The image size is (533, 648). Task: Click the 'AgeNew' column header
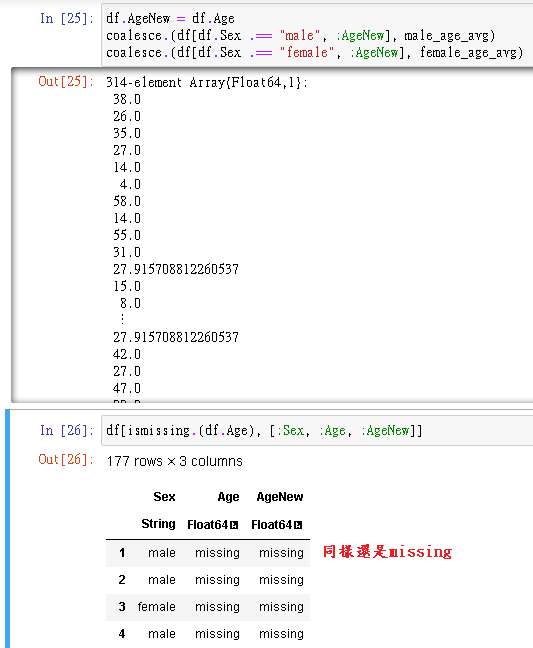coord(280,497)
